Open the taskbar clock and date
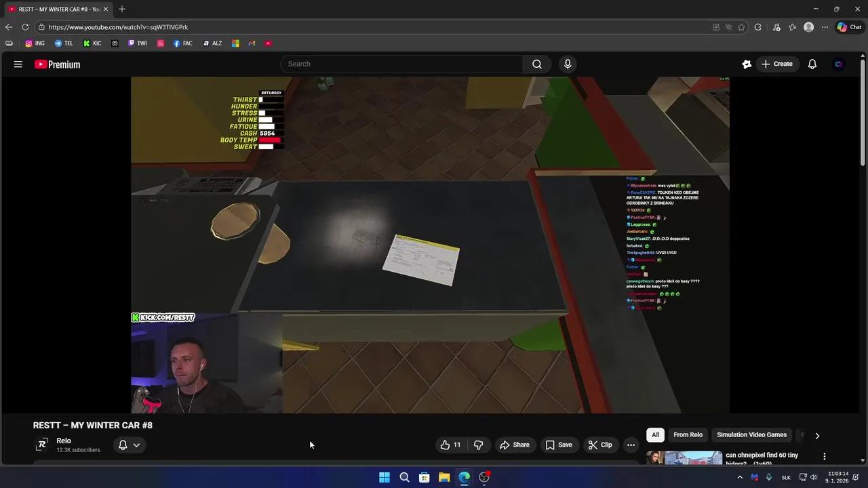Screen dimensions: 868x488 [837, 477]
